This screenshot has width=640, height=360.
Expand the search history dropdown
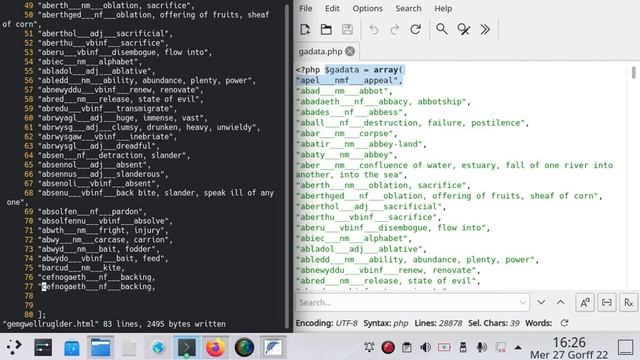point(523,302)
